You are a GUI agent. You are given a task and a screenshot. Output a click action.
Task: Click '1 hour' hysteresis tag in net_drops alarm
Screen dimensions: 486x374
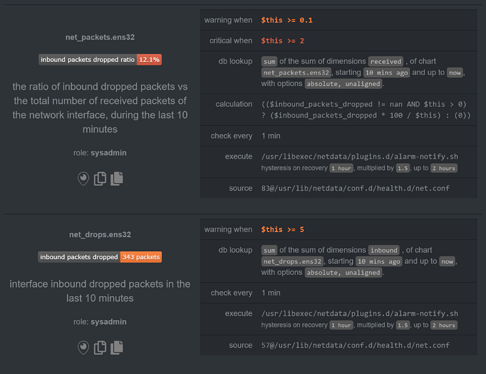click(341, 325)
